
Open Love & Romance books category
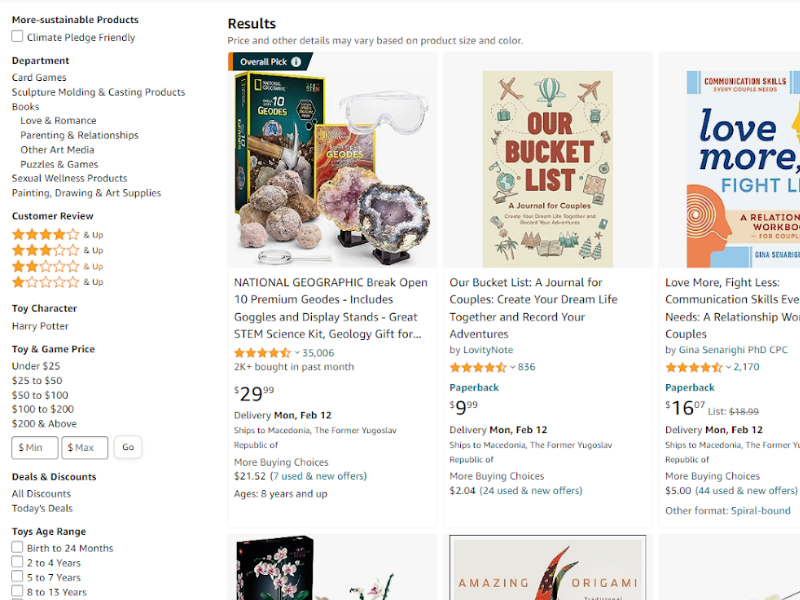58,120
